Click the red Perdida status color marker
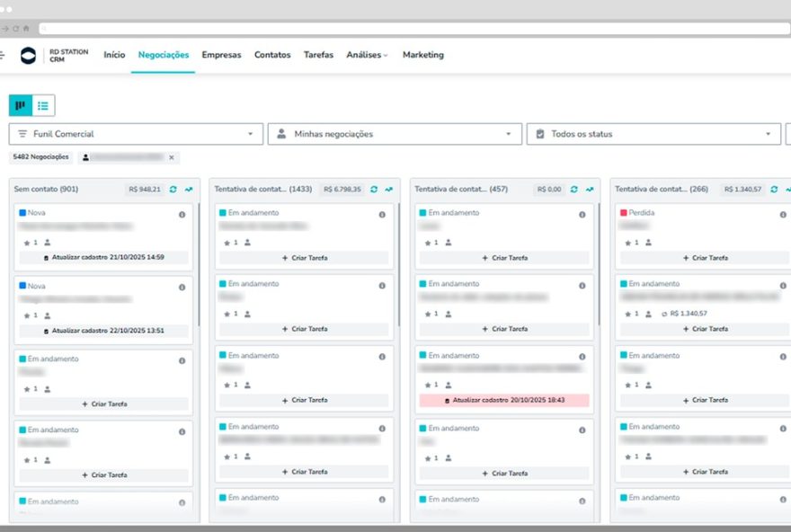Viewport: 791px width, 532px height. tap(624, 213)
